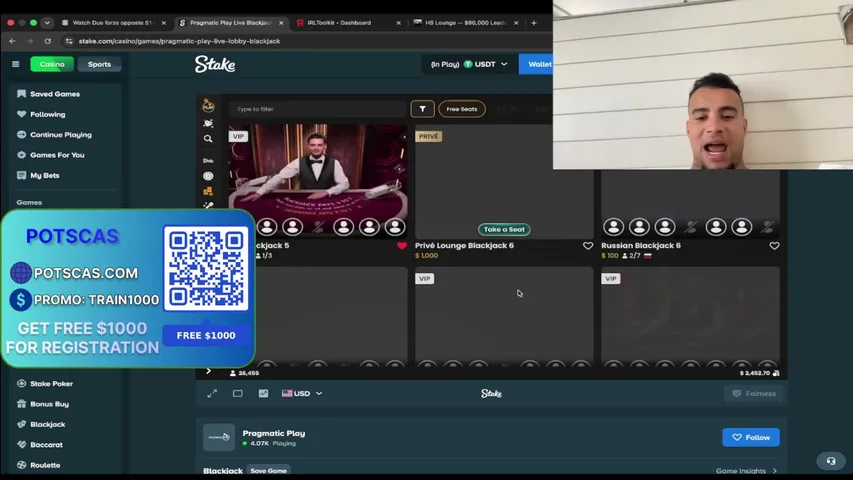Expand Game Insights chevron

pyautogui.click(x=775, y=471)
